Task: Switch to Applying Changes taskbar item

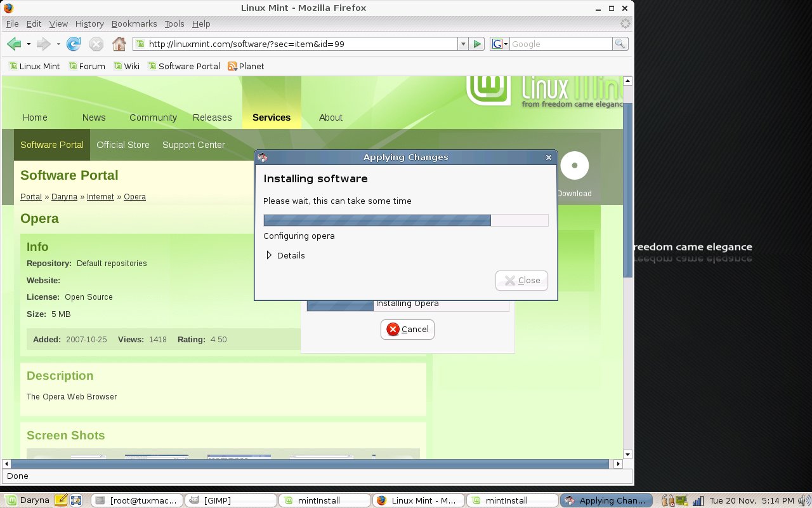Action: pyautogui.click(x=606, y=500)
